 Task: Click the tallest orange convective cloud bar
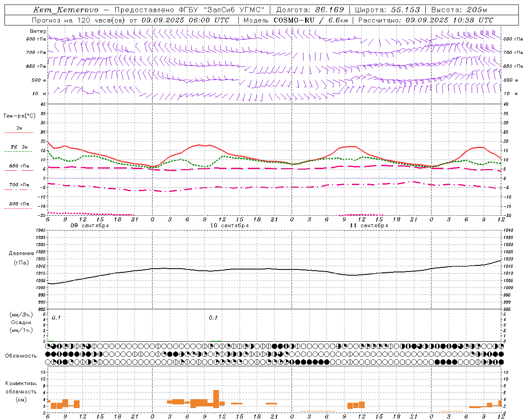click(x=216, y=399)
